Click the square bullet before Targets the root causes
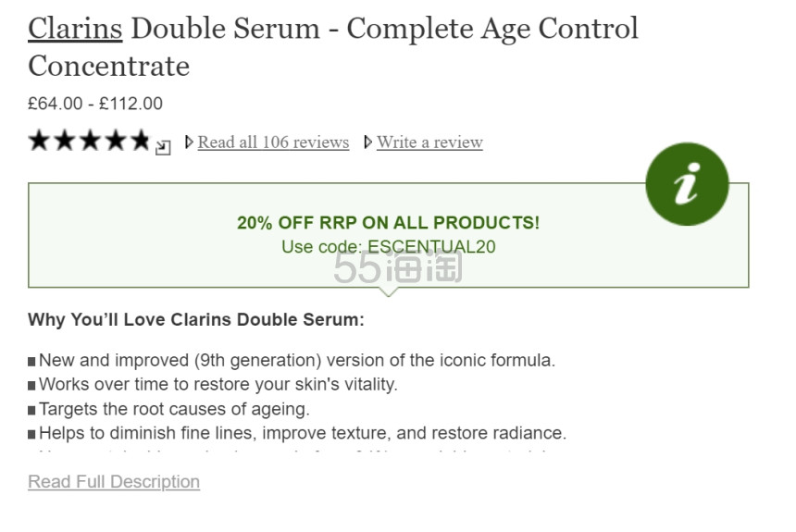 pos(32,410)
